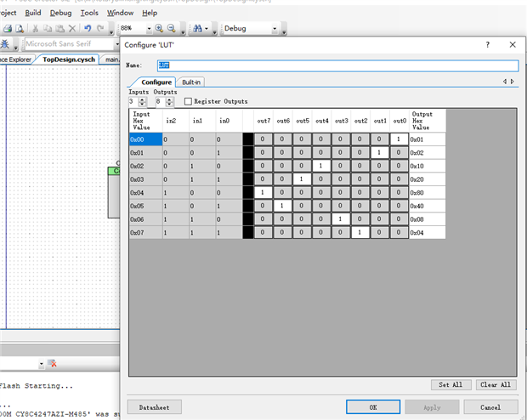This screenshot has width=527, height=420.
Task: Click the LUT Name input field
Action: pyautogui.click(x=337, y=65)
